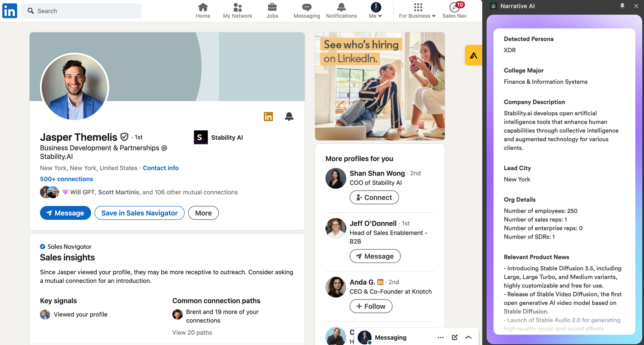Click Save in Sales Navigator
This screenshot has width=644, height=345.
pyautogui.click(x=140, y=213)
